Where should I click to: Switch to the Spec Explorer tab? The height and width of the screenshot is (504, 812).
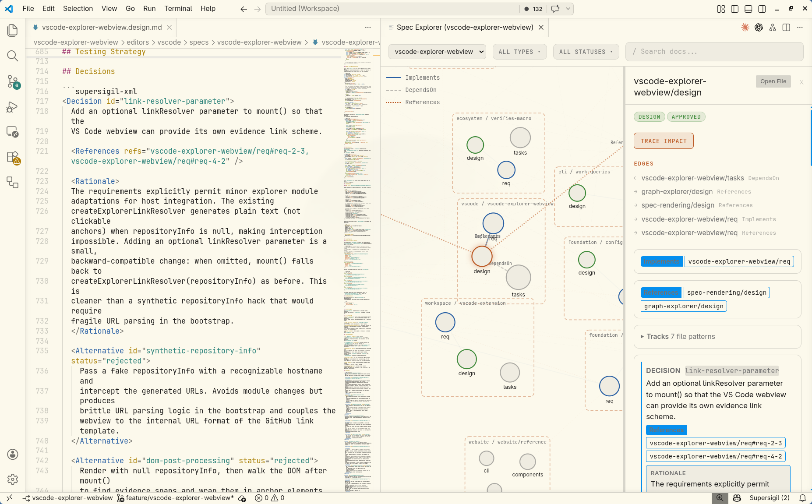click(x=464, y=27)
